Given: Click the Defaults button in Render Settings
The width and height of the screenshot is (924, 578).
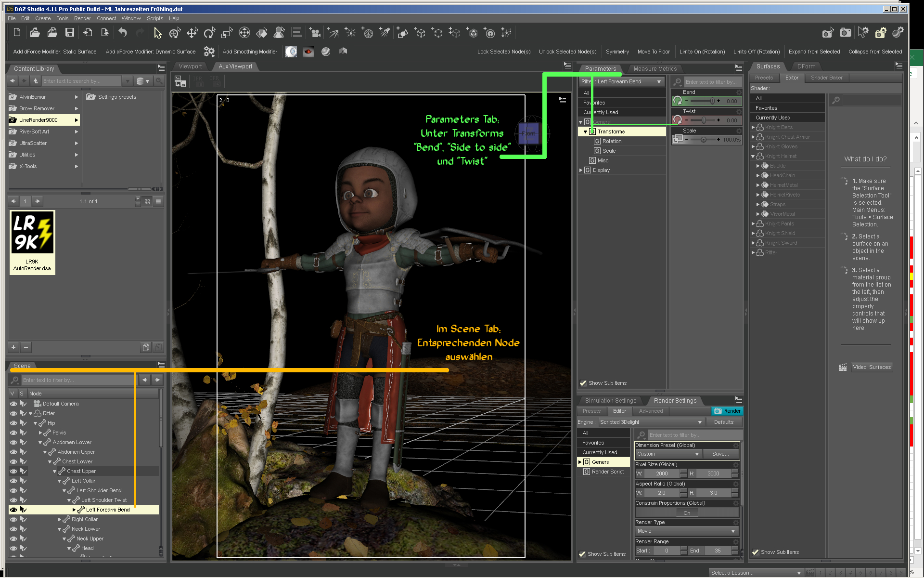Looking at the screenshot, I should tap(723, 422).
